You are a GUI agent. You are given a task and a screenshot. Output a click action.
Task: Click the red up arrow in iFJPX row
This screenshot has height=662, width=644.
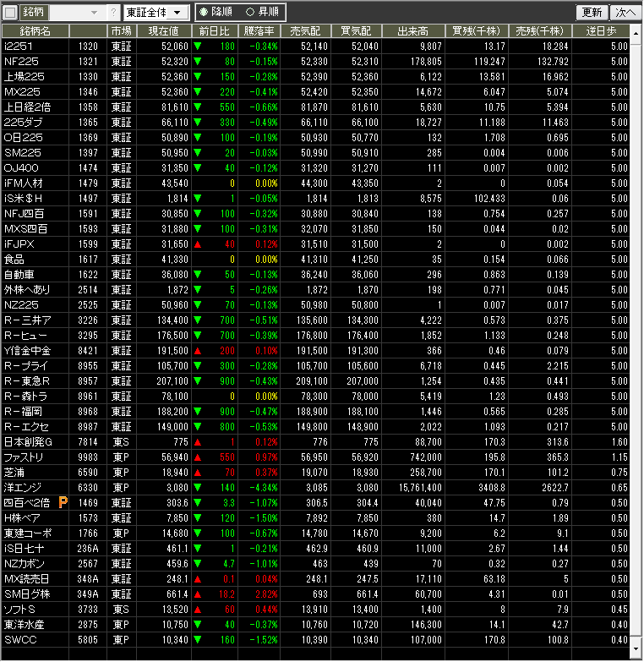198,243
